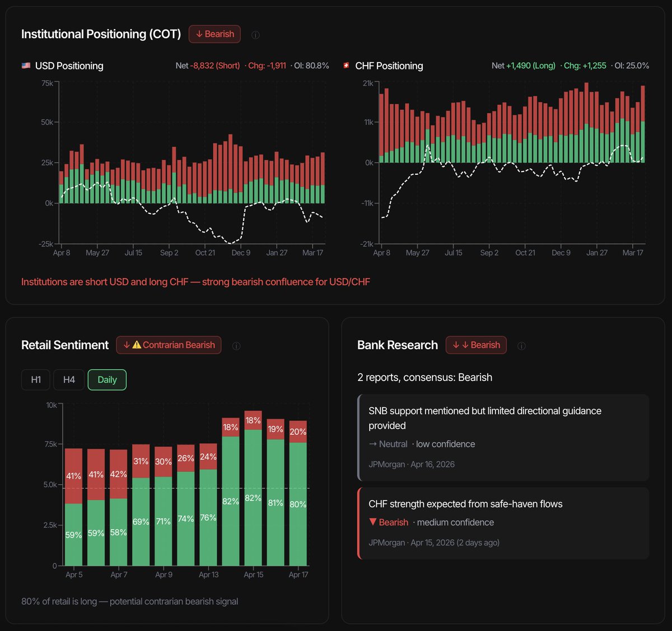This screenshot has width=672, height=631.
Task: Click '2 reports, consensus: Bearish' text
Action: pos(425,377)
